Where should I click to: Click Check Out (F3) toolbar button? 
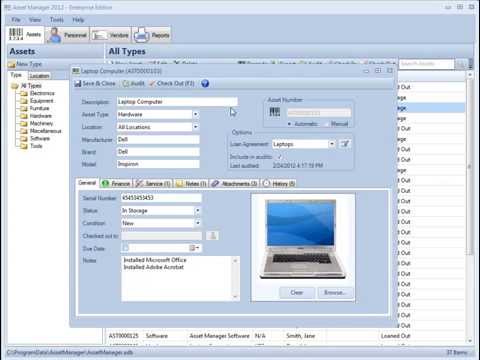click(171, 83)
